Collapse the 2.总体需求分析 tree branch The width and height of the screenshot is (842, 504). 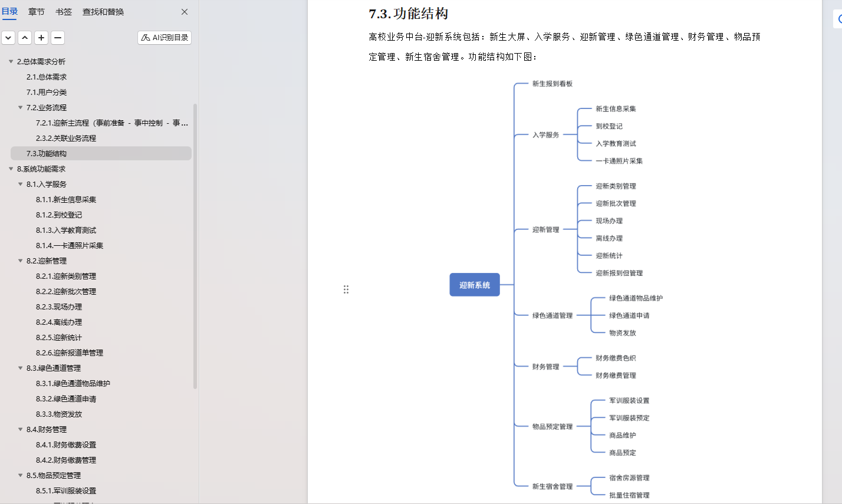[10, 61]
